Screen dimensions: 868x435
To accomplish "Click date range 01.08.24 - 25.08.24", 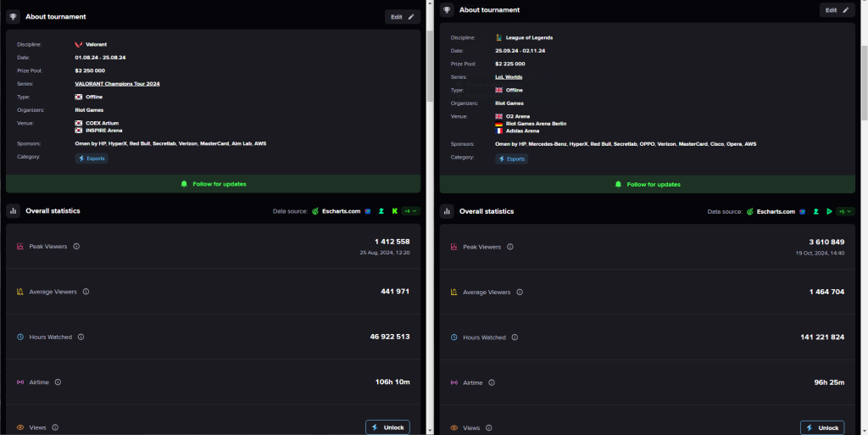I will pos(100,58).
